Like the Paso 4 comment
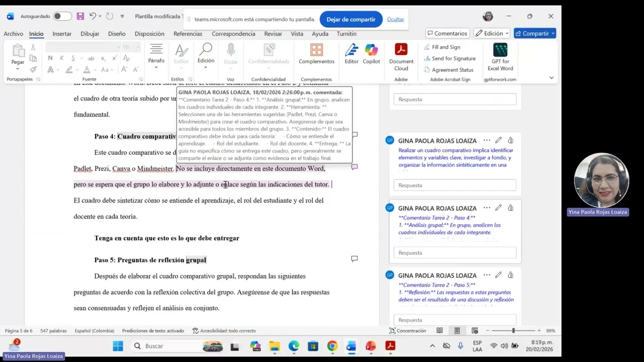Viewport: 644px width, 362px height. (510, 208)
